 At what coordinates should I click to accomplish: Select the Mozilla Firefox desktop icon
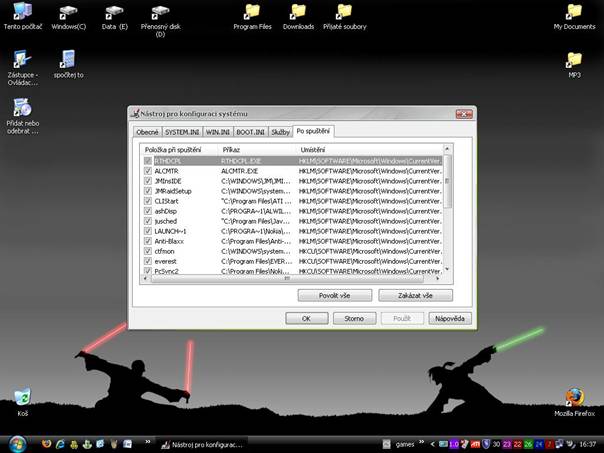pyautogui.click(x=574, y=401)
